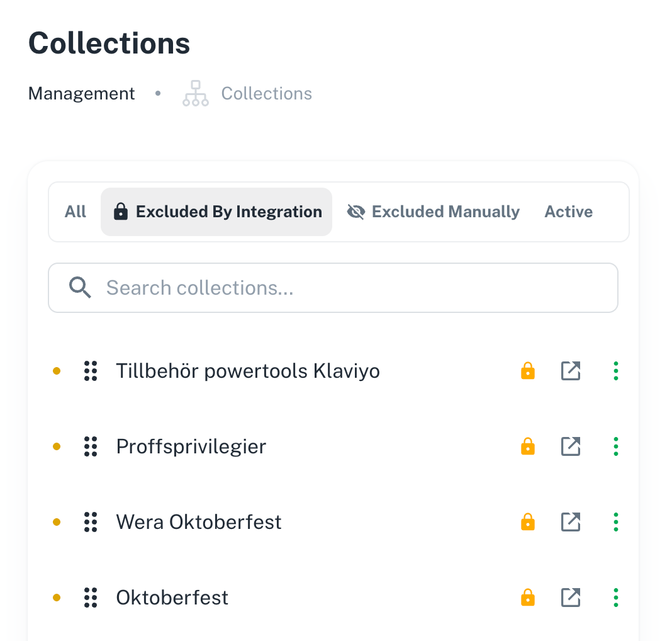Open the Excluded Manually tab
This screenshot has width=672, height=641.
pos(433,212)
